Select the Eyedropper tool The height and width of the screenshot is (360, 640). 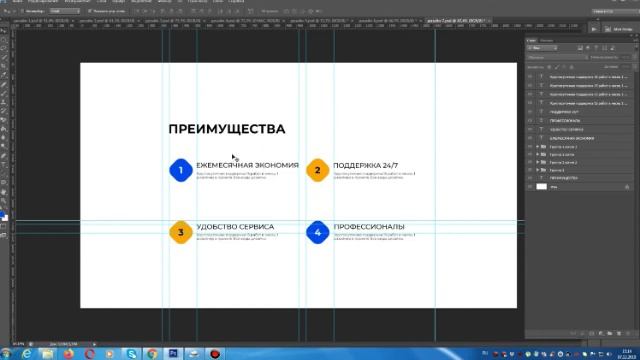click(x=4, y=75)
